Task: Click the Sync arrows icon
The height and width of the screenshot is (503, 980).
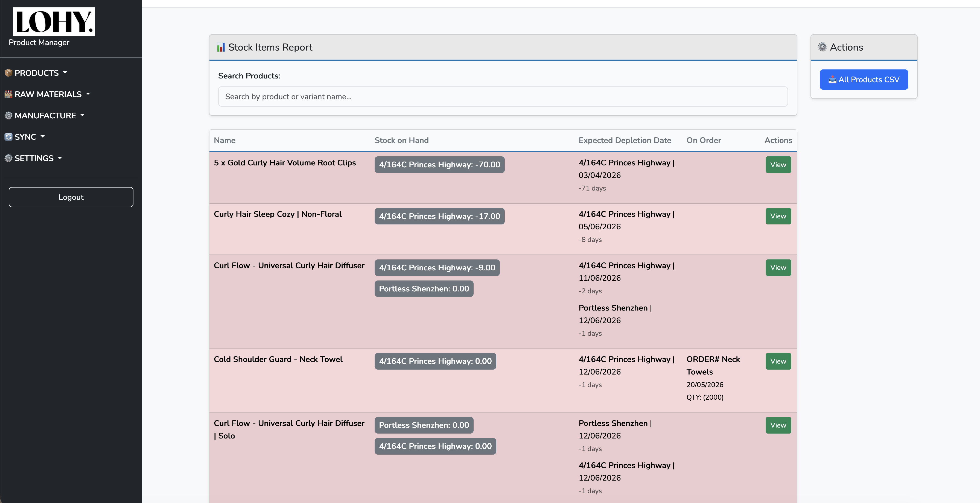Action: pos(8,137)
